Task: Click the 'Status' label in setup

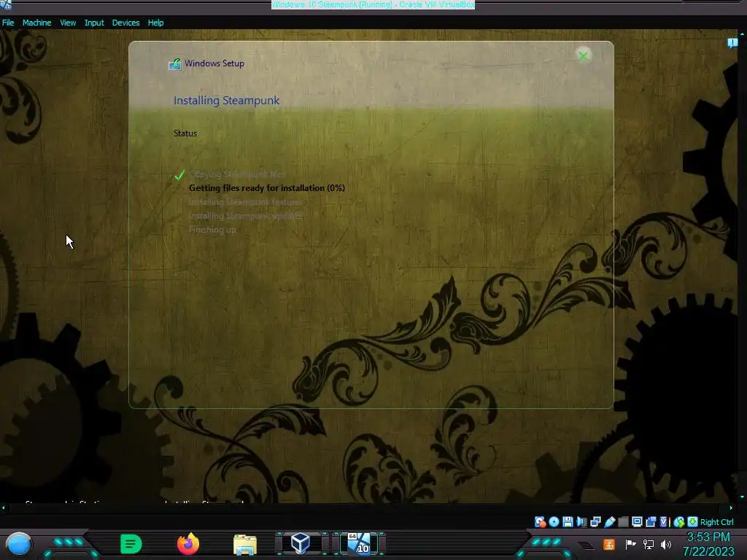Action: point(185,133)
